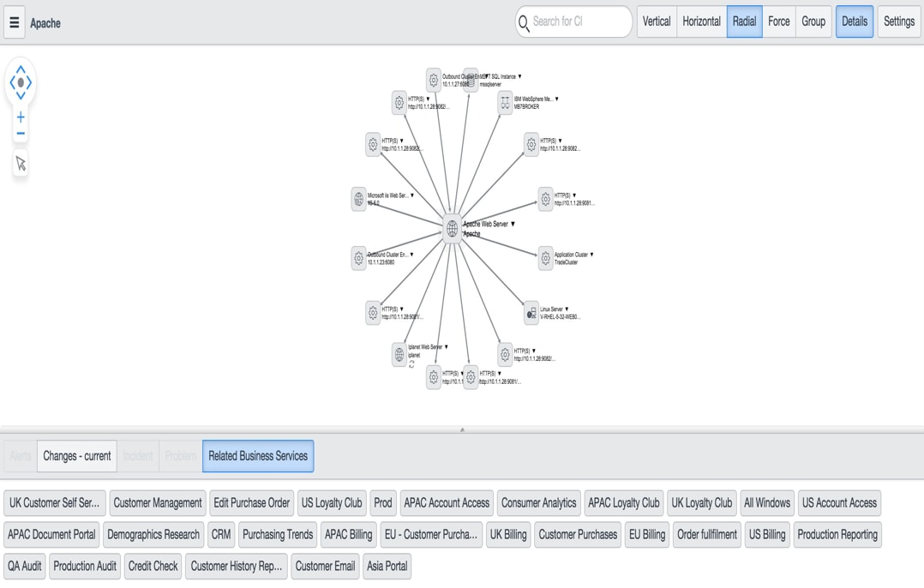Open the Apache Web Server node dropdown arrow

coord(513,224)
